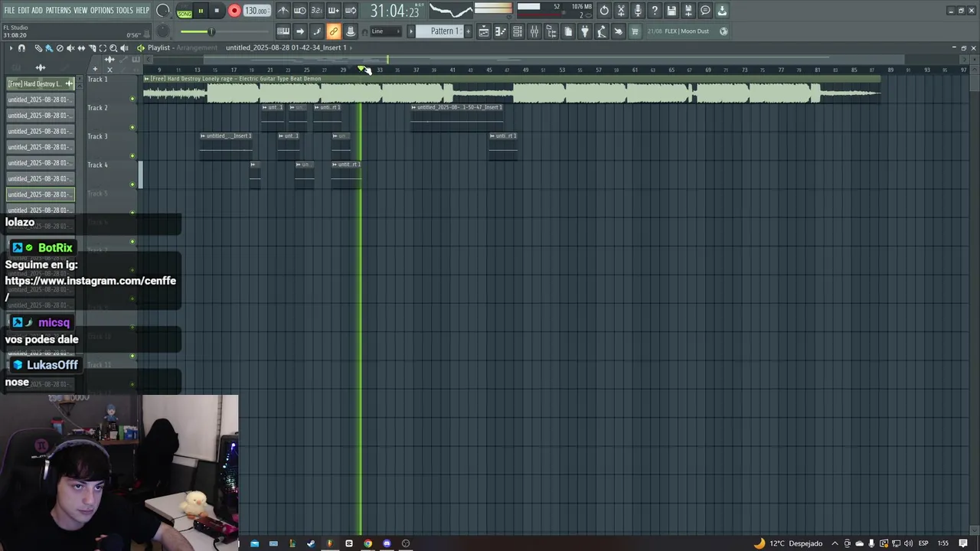Click the playlist magnet snap icon
980x551 pixels.
21,48
